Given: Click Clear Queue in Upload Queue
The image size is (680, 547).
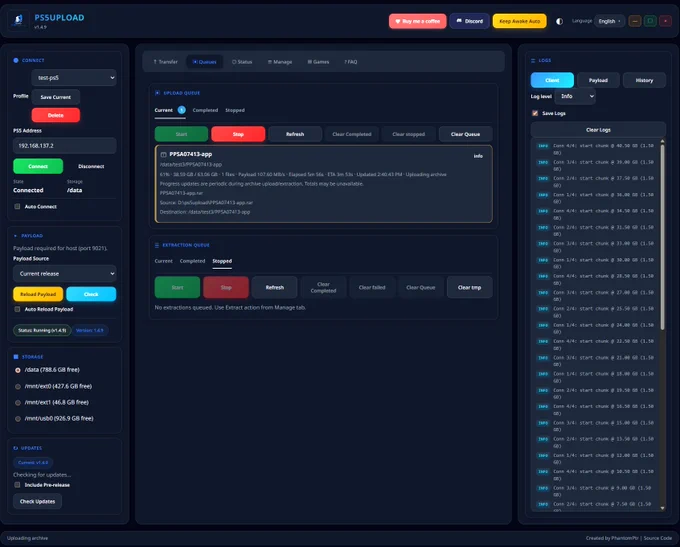Looking at the screenshot, I should click(465, 134).
